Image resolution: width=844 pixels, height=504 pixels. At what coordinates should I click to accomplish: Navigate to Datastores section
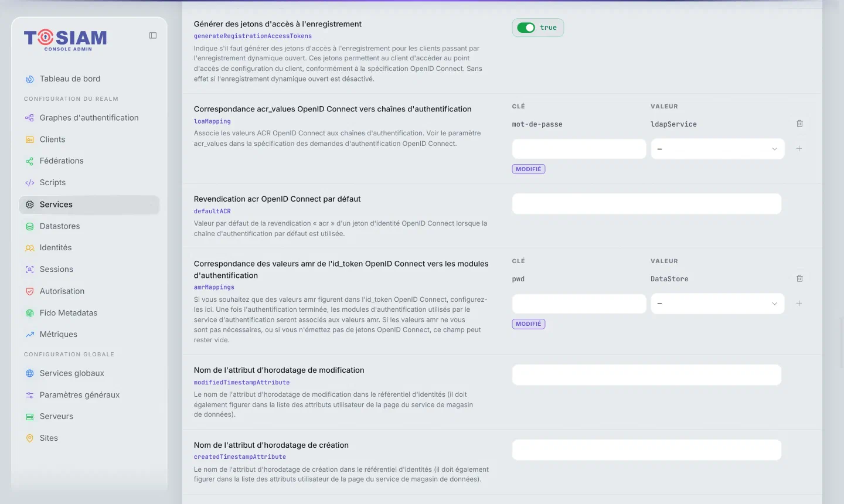(x=89, y=226)
